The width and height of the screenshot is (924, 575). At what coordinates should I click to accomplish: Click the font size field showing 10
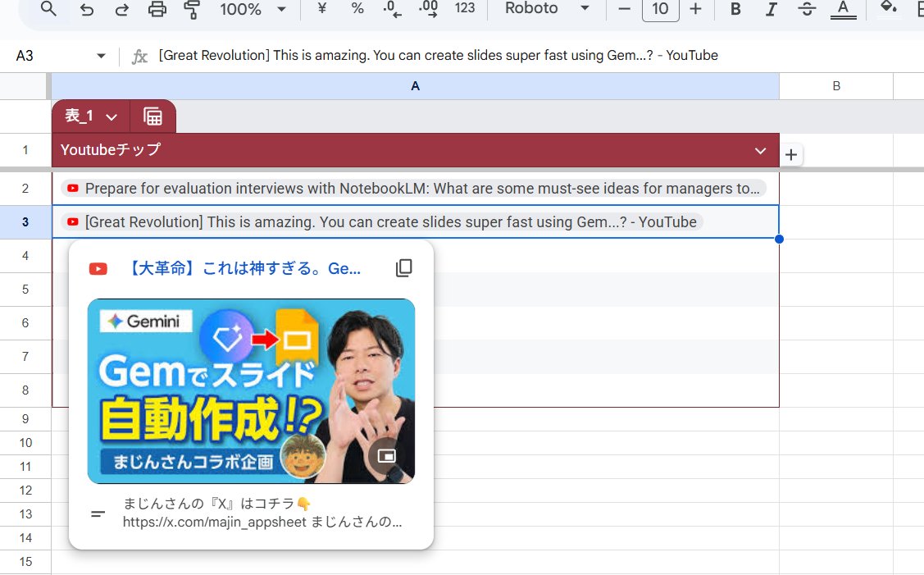click(661, 9)
